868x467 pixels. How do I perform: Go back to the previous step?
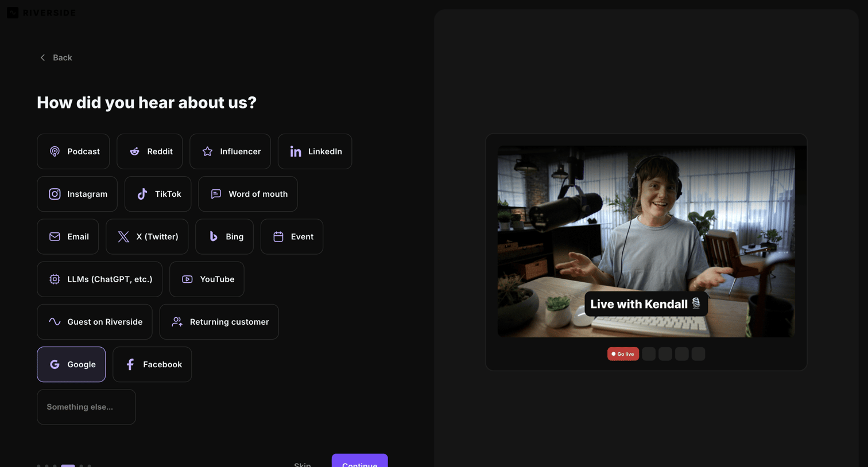(56, 57)
